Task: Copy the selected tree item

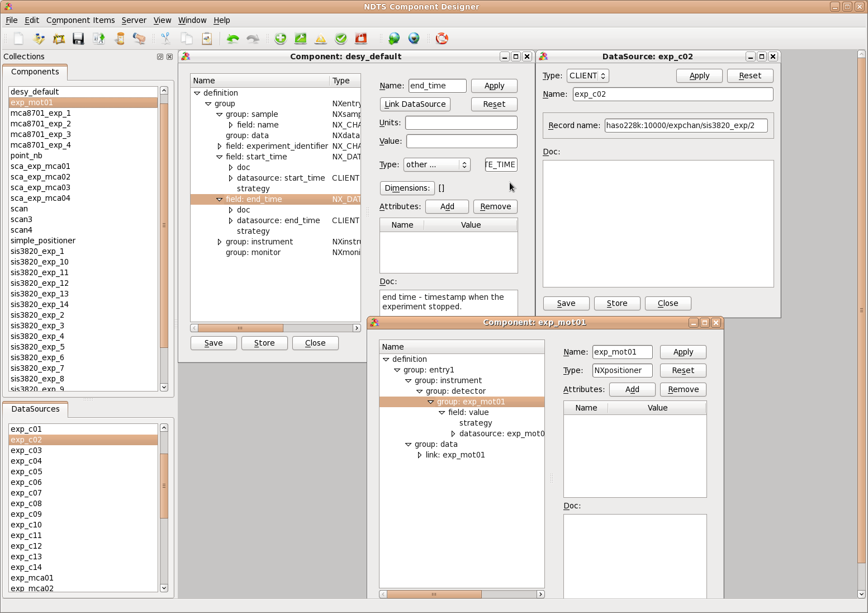Action: [x=187, y=39]
